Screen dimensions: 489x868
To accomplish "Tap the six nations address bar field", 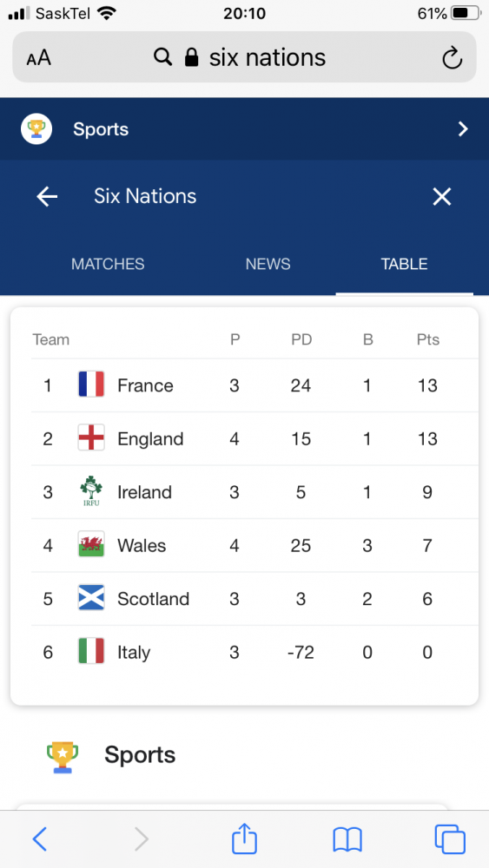I will 244,57.
